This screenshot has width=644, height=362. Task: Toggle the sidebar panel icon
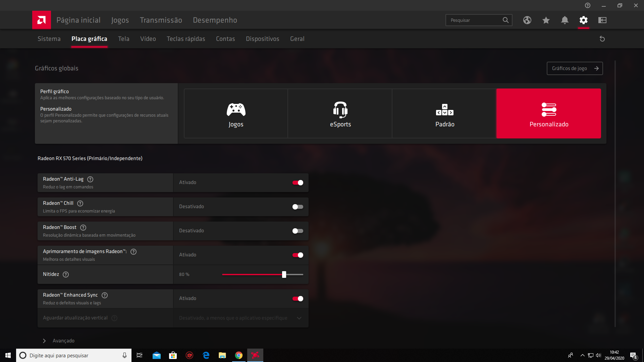[x=602, y=20]
